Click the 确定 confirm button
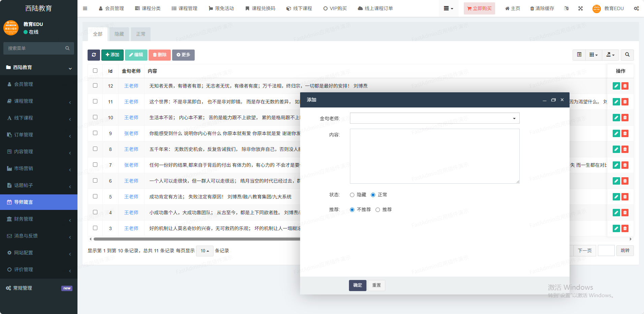 (x=357, y=285)
